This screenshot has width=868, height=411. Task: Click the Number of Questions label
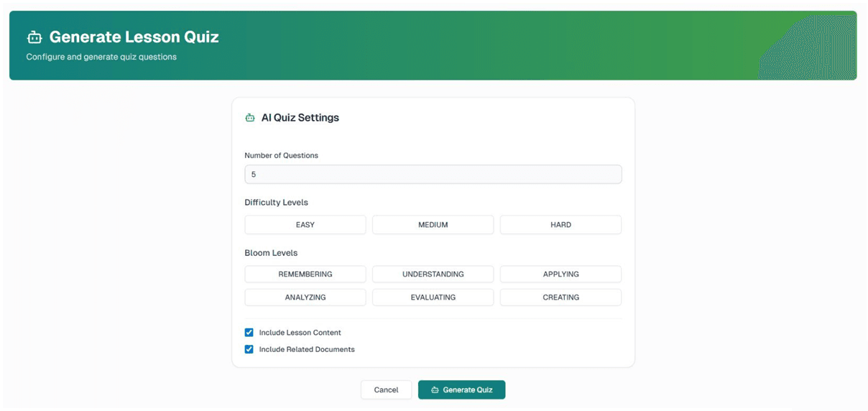(x=281, y=155)
